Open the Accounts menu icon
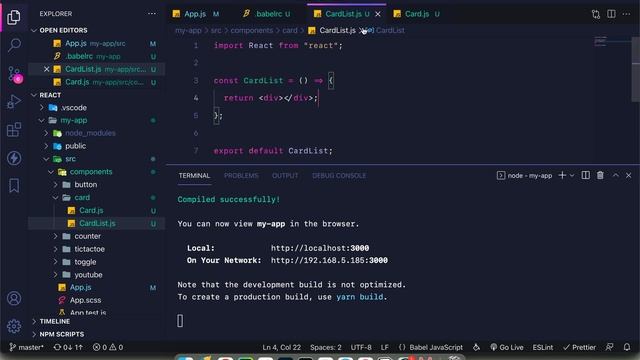The width and height of the screenshot is (640, 360). 14,298
